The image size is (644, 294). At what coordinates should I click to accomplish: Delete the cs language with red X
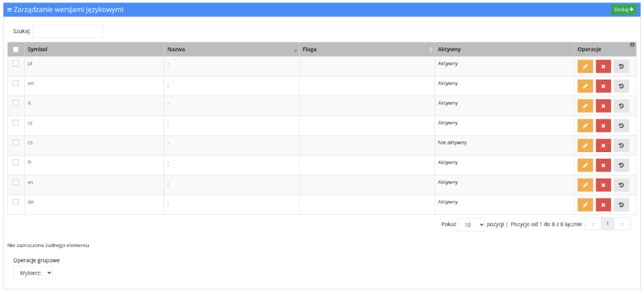[x=603, y=146]
